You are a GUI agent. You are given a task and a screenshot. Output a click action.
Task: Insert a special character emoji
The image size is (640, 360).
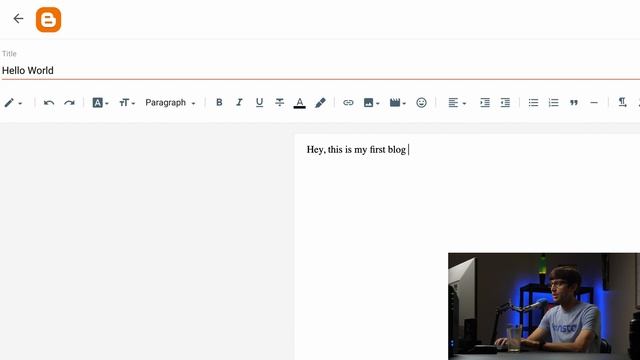pos(421,102)
